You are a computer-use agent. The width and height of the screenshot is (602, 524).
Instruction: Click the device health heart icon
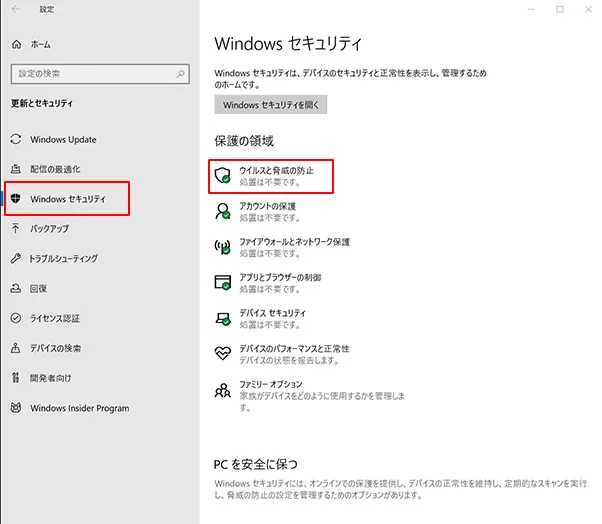223,353
